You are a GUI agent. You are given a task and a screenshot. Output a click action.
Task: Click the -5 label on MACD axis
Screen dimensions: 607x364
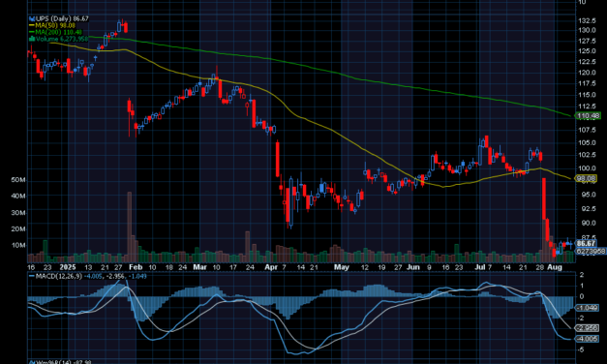(582, 349)
